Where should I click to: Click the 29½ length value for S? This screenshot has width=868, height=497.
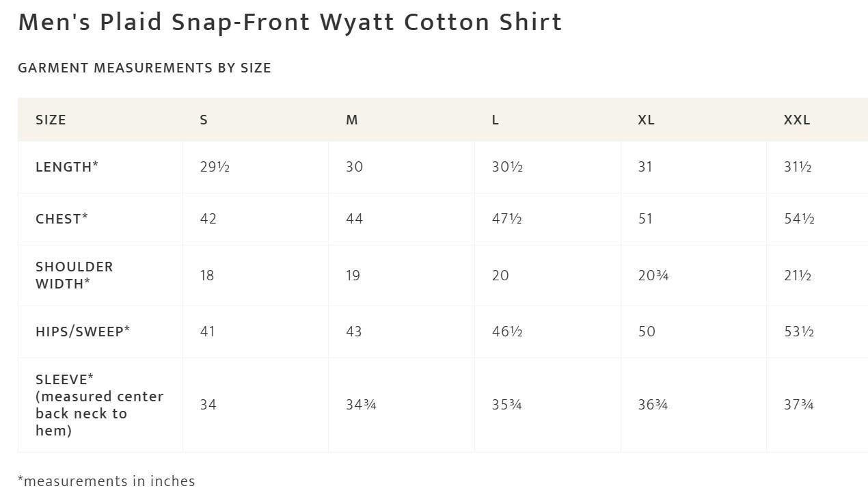click(215, 167)
